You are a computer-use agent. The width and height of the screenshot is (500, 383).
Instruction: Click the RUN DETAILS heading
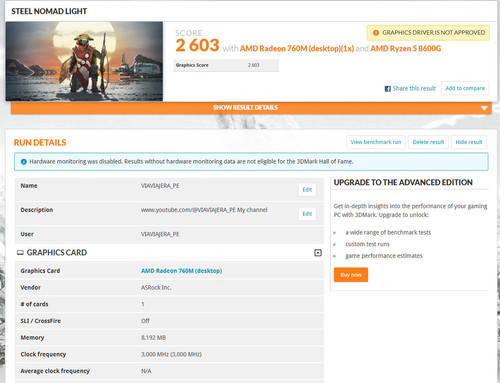[x=40, y=143]
